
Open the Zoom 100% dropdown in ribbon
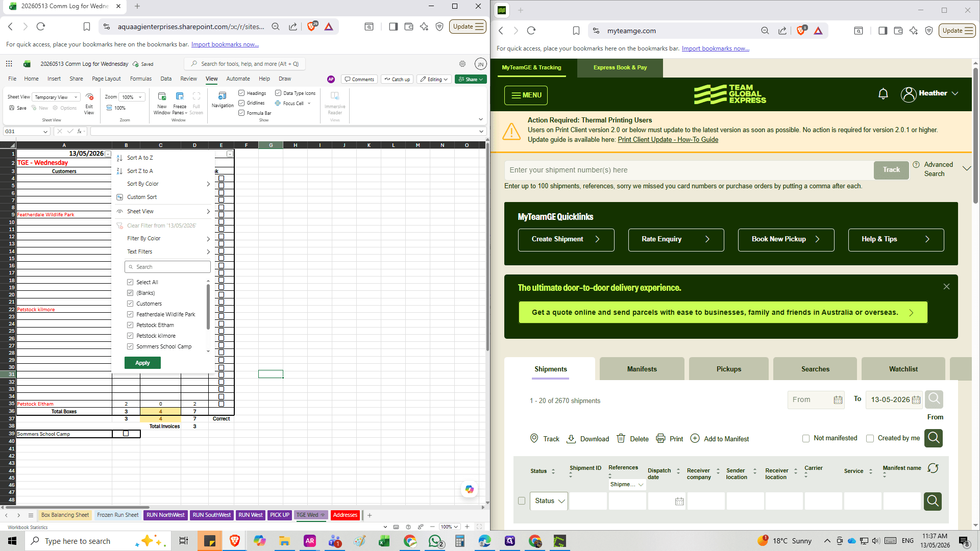tap(132, 97)
